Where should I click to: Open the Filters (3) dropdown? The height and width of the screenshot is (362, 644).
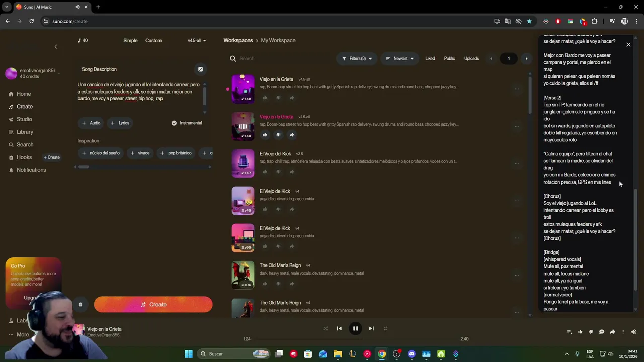coord(357,58)
